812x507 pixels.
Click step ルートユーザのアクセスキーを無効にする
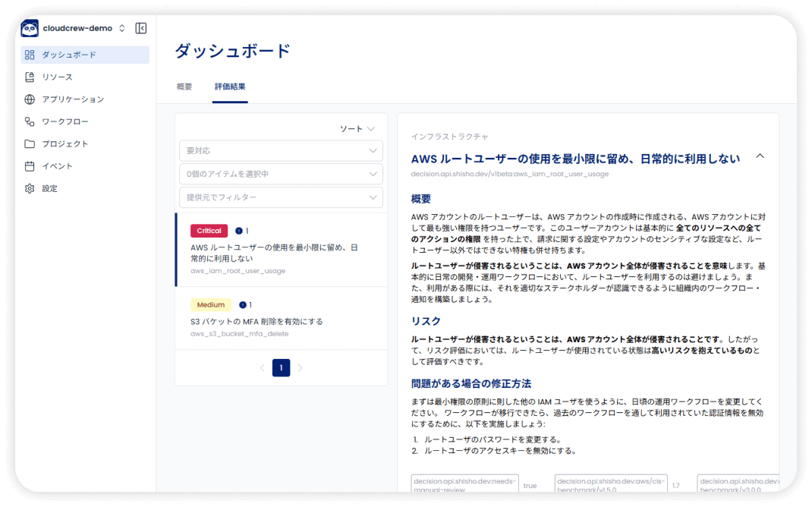click(500, 451)
